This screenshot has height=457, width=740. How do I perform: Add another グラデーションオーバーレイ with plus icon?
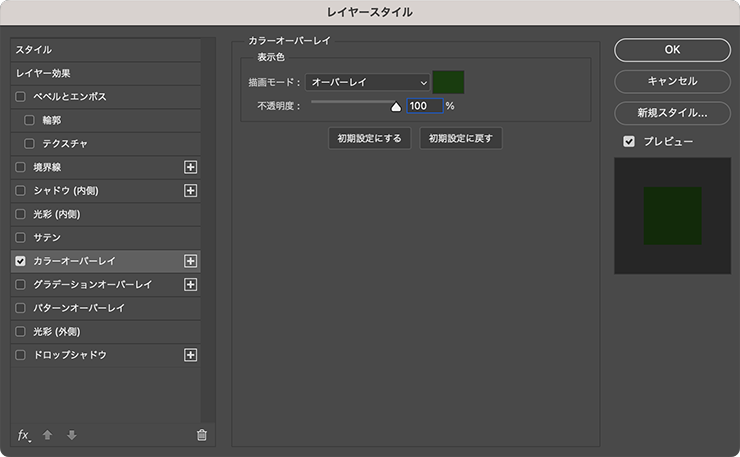tap(191, 285)
